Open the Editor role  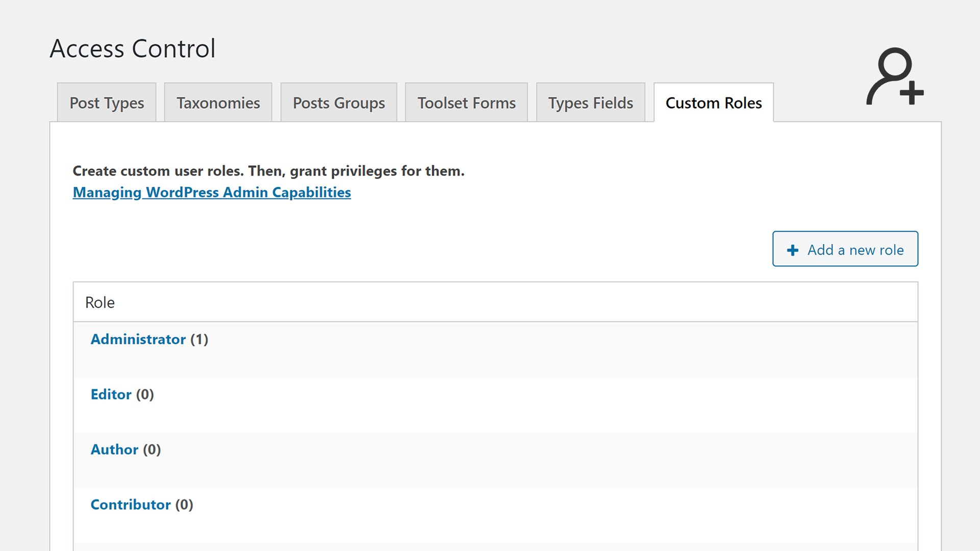pos(111,394)
